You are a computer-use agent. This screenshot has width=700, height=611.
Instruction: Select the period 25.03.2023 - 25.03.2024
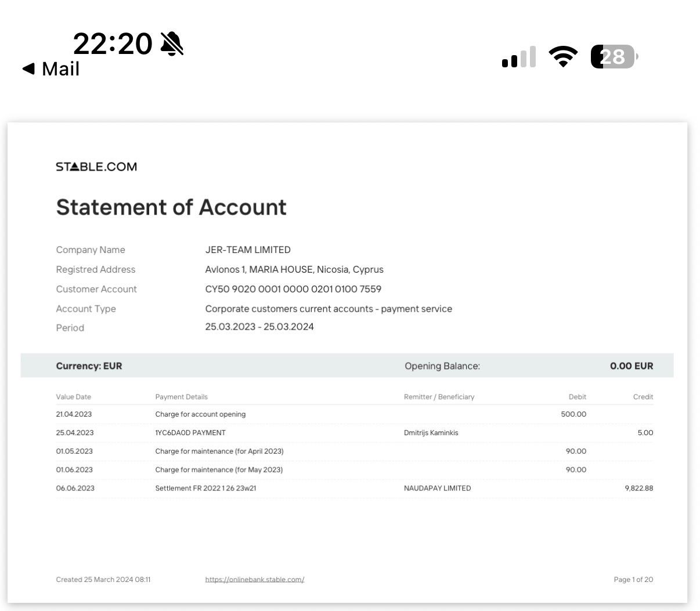click(259, 327)
